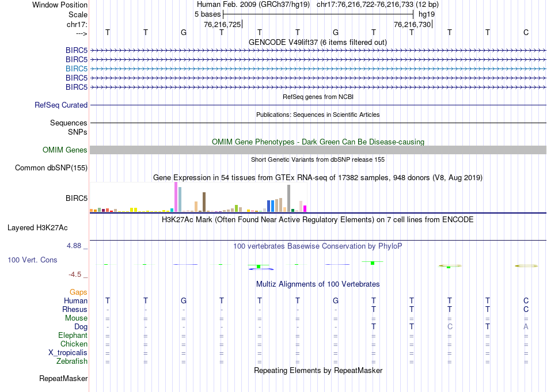Click the Dog alignment row label
The width and height of the screenshot is (547, 392).
[x=81, y=327]
